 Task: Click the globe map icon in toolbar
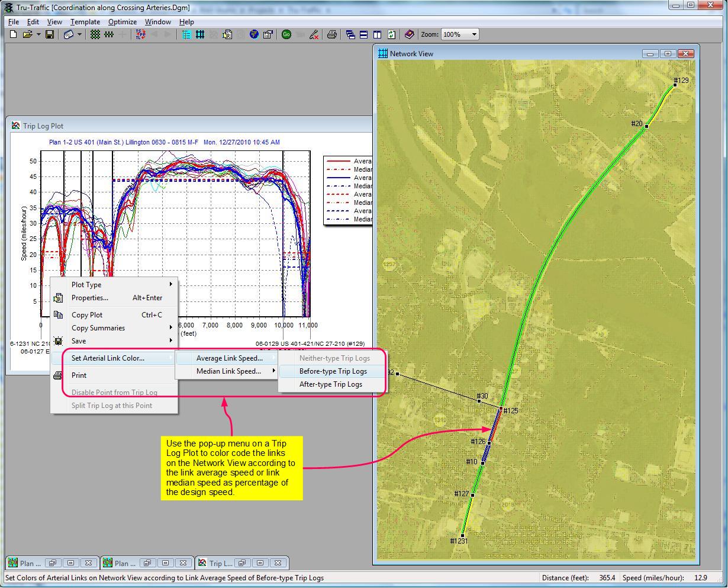pyautogui.click(x=254, y=34)
